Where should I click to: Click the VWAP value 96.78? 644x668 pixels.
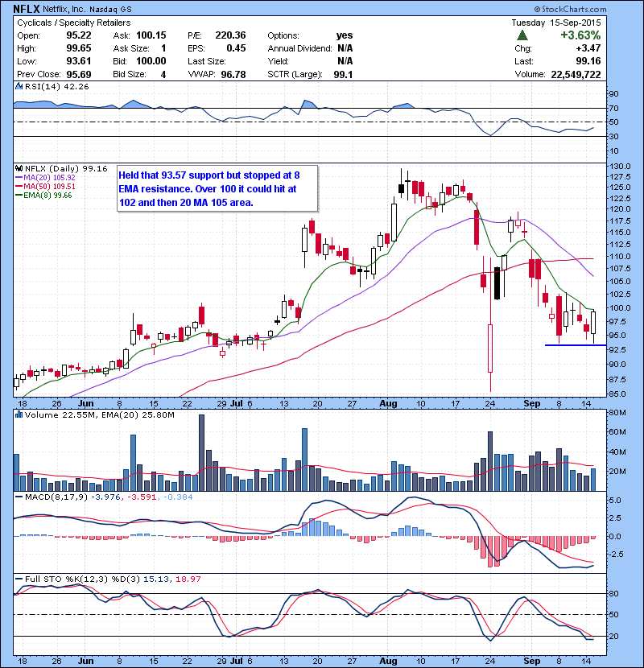[x=233, y=74]
